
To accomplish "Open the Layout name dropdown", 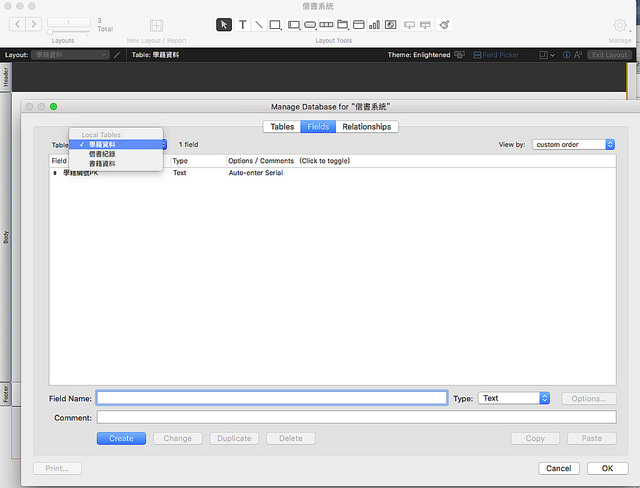I will point(71,55).
